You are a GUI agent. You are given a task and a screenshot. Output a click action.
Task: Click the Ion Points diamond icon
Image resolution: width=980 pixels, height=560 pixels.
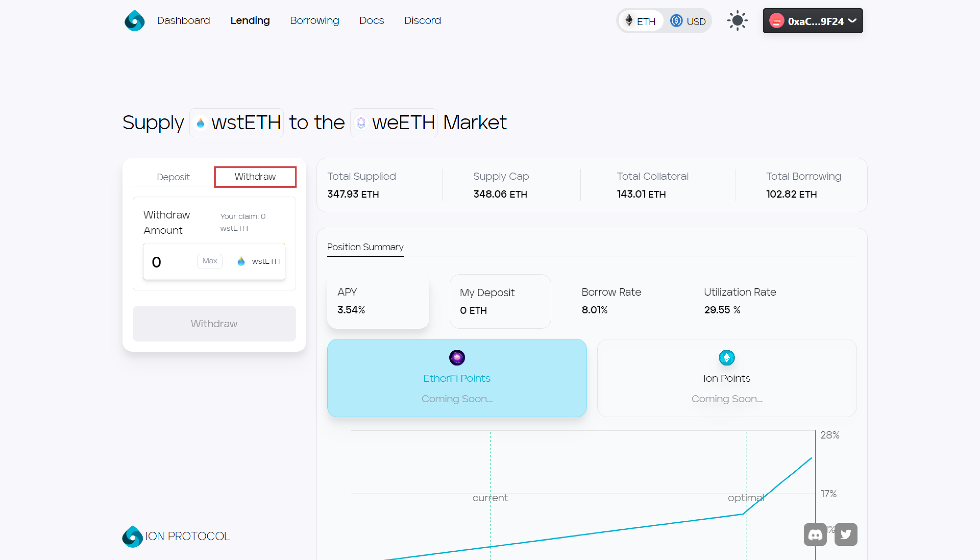(726, 357)
